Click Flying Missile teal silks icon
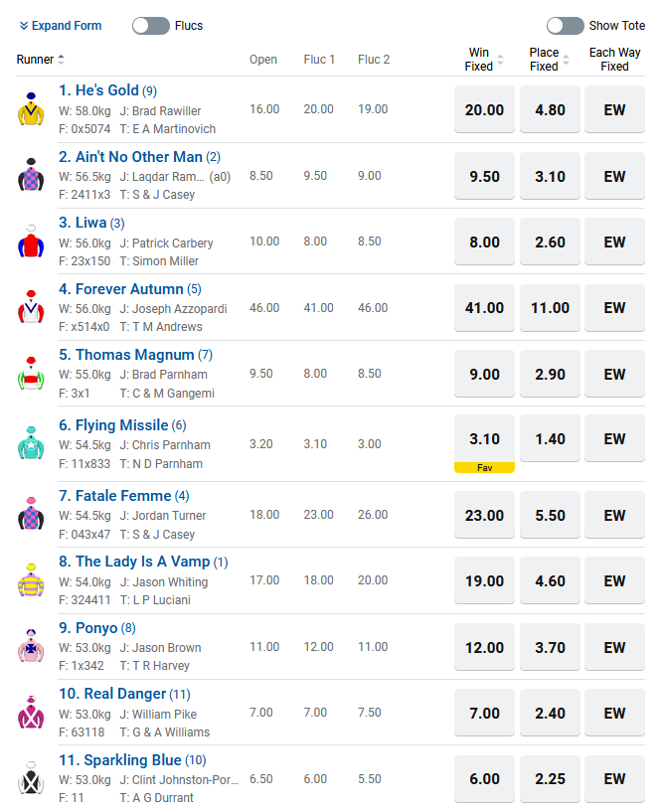 32,444
